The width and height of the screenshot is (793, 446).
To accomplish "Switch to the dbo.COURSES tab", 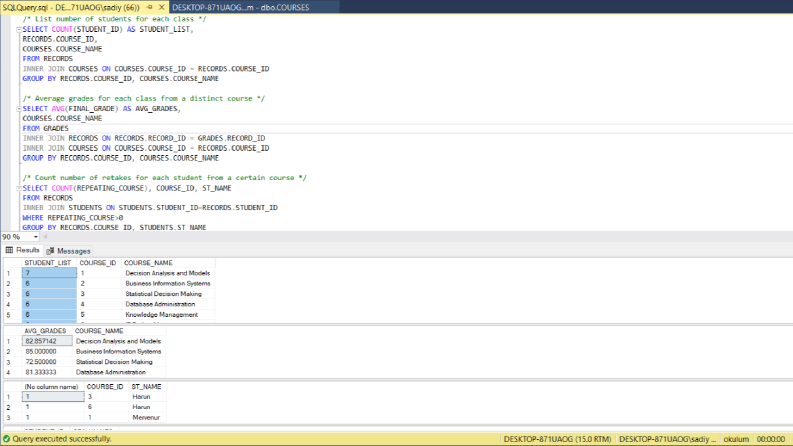I will click(240, 7).
